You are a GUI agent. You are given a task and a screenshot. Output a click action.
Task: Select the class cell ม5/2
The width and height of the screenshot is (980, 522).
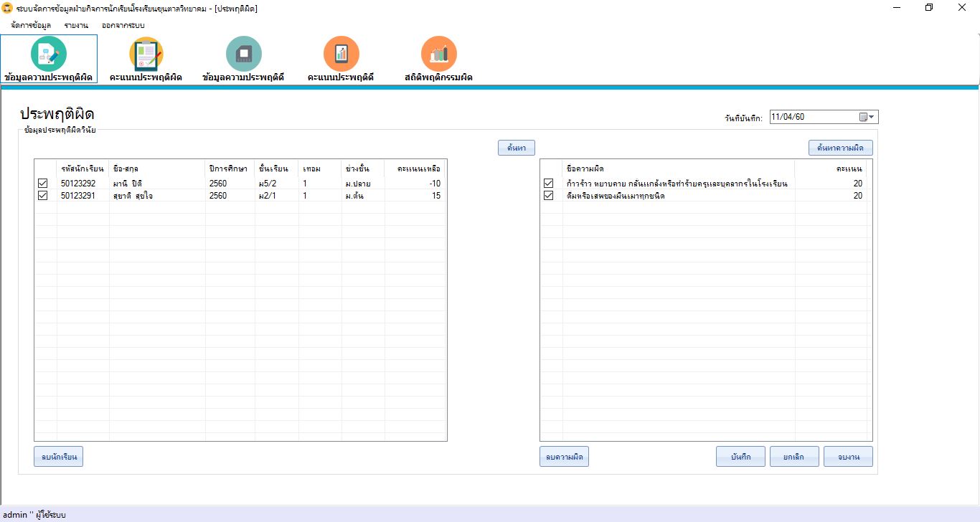tap(276, 184)
